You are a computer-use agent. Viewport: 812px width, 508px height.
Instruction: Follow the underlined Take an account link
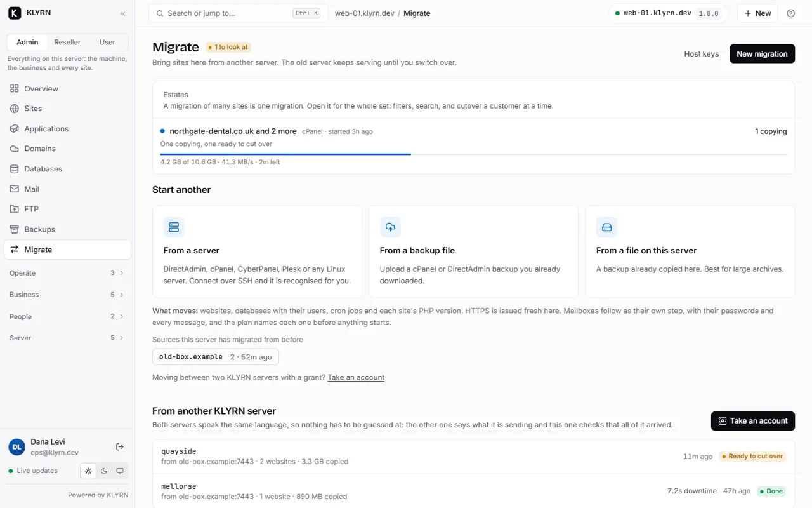coord(356,377)
